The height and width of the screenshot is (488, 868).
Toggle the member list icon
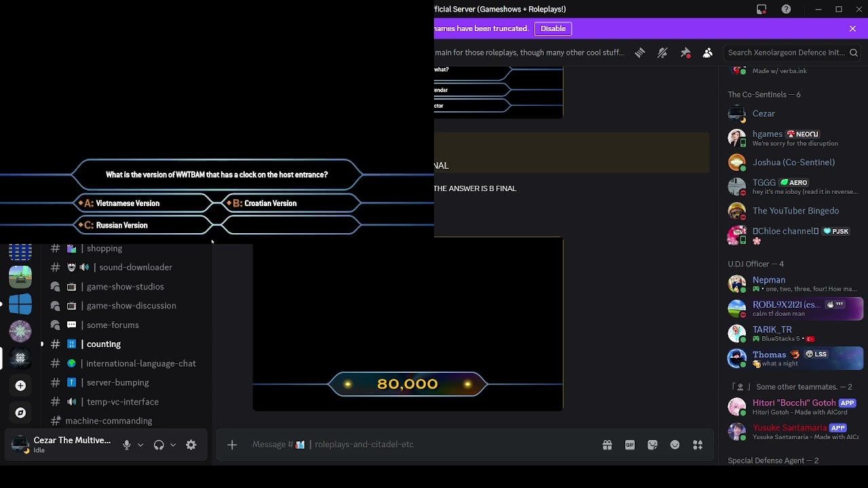point(708,53)
